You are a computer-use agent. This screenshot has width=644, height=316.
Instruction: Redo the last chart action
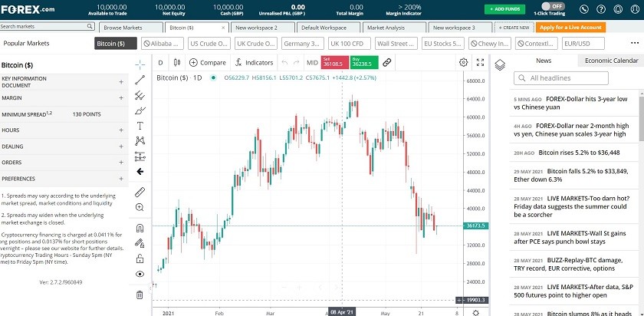[x=296, y=62]
